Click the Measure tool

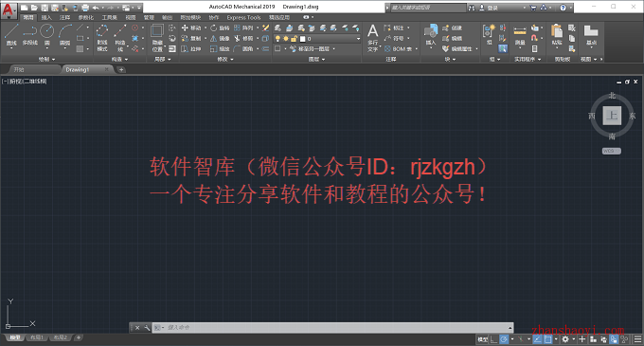pos(520,35)
